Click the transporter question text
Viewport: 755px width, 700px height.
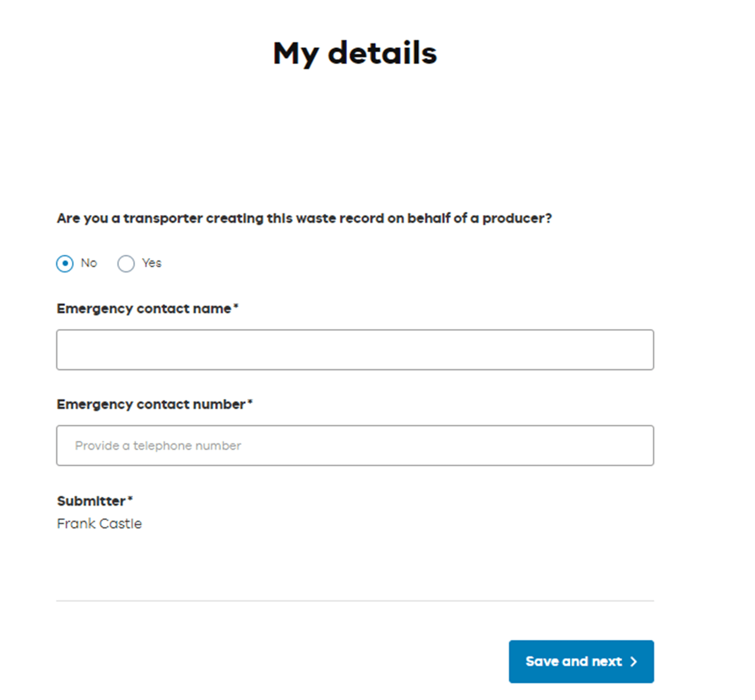click(x=304, y=218)
